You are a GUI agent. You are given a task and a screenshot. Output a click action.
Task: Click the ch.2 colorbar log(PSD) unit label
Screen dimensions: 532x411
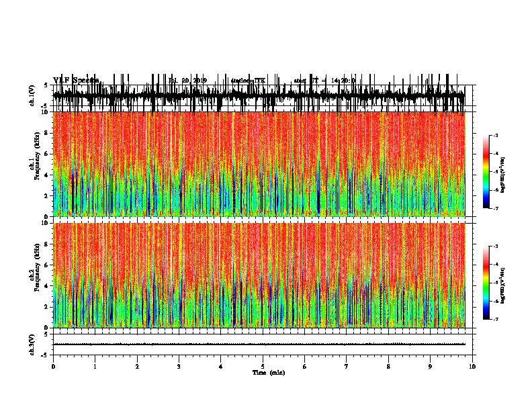[503, 285]
